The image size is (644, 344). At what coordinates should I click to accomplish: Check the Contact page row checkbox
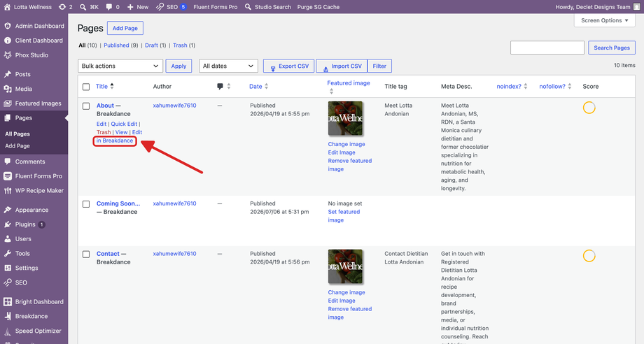coord(86,255)
